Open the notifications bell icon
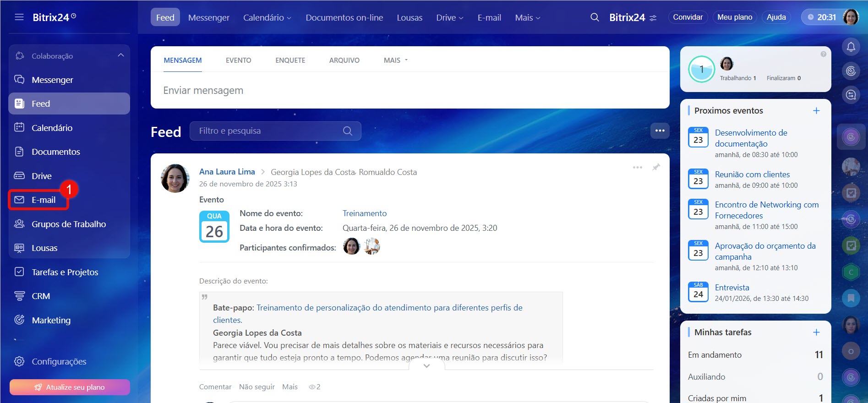Screen dimensions: 868x403 pyautogui.click(x=851, y=47)
